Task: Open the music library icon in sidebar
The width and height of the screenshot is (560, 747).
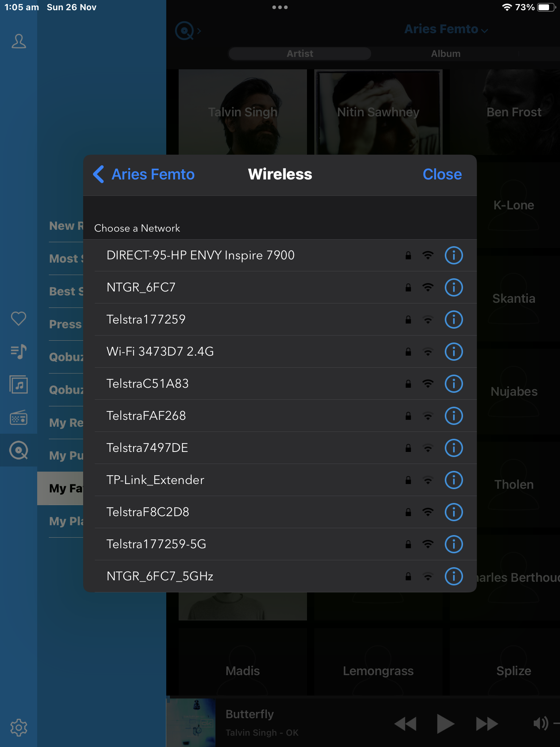Action: pyautogui.click(x=19, y=384)
